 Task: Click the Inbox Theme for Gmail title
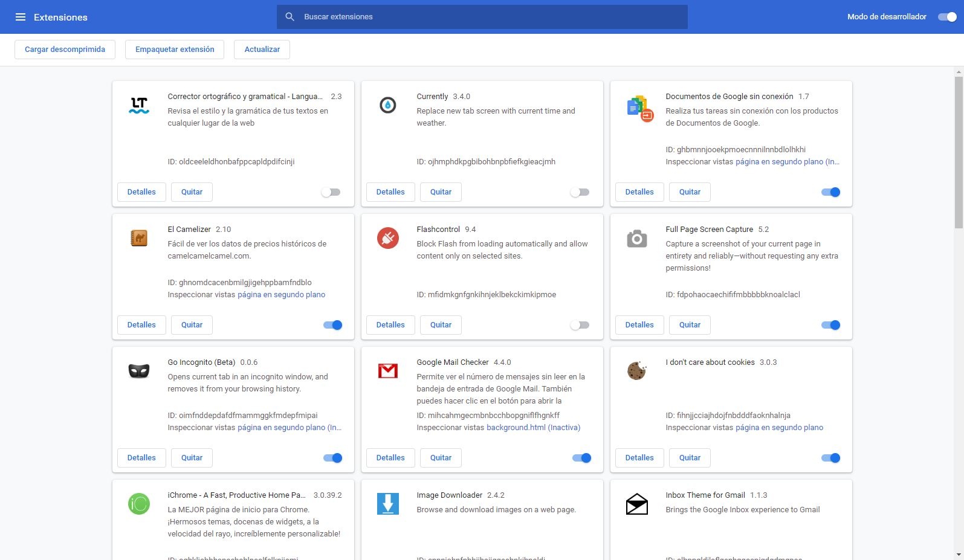[x=705, y=495]
